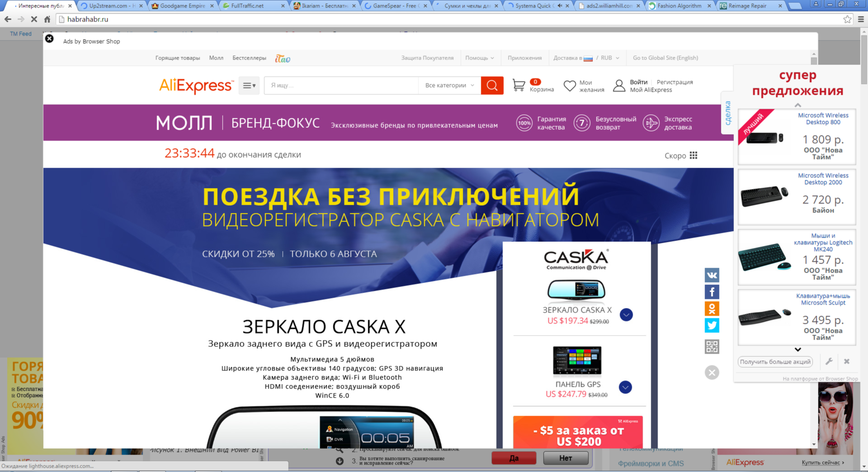The width and height of the screenshot is (868, 472).
Task: Click the iTao logo
Action: pyautogui.click(x=283, y=58)
